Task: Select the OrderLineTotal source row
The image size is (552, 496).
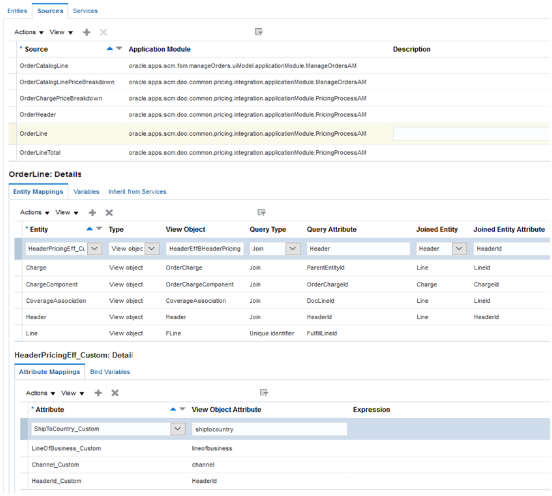Action: pyautogui.click(x=279, y=152)
